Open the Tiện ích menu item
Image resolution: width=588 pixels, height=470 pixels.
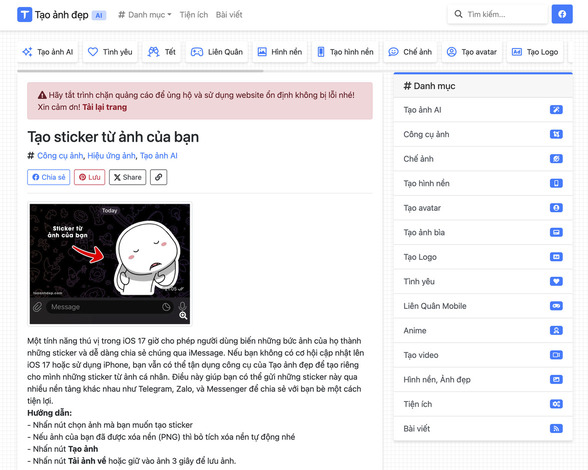click(x=194, y=15)
